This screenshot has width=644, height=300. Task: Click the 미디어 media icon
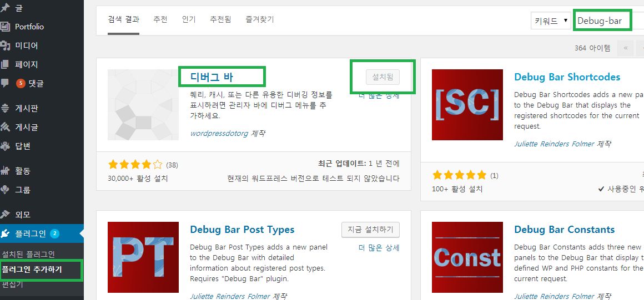pyautogui.click(x=4, y=45)
